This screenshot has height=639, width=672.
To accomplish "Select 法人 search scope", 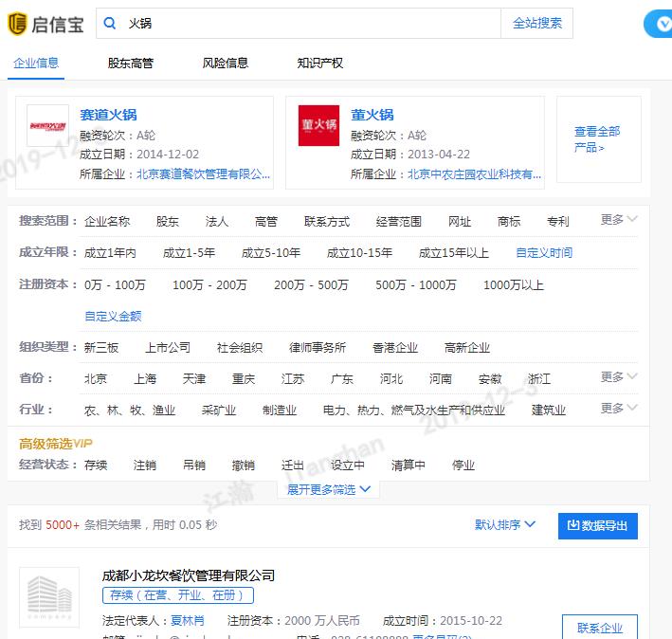I will 216,222.
